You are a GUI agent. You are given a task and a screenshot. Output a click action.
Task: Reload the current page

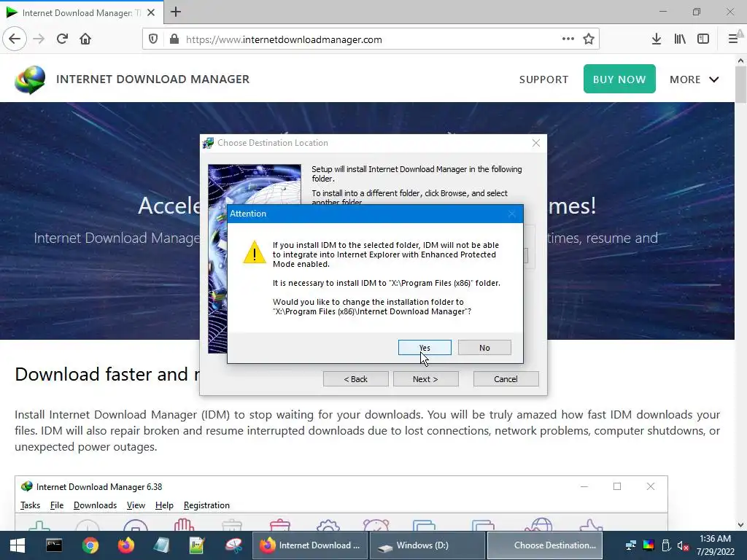tap(63, 39)
